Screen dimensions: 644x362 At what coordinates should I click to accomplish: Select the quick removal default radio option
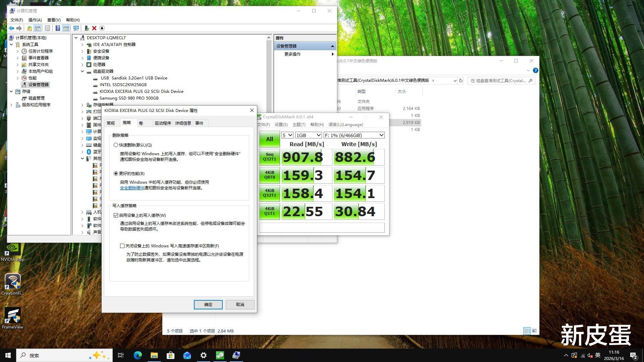[116, 145]
